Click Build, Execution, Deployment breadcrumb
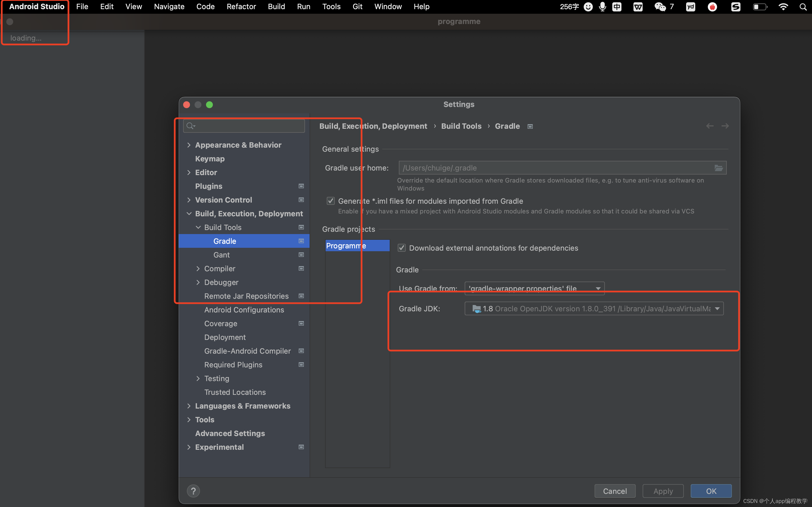The height and width of the screenshot is (507, 812). coord(373,126)
